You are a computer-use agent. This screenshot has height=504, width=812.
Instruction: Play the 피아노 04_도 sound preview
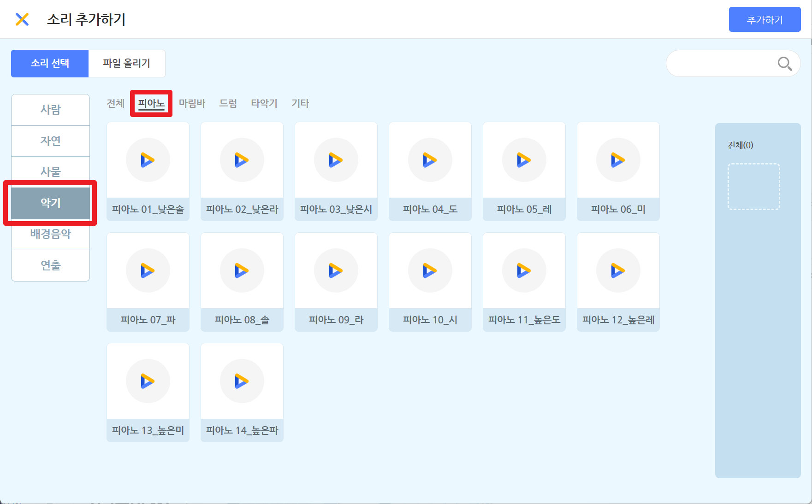430,160
